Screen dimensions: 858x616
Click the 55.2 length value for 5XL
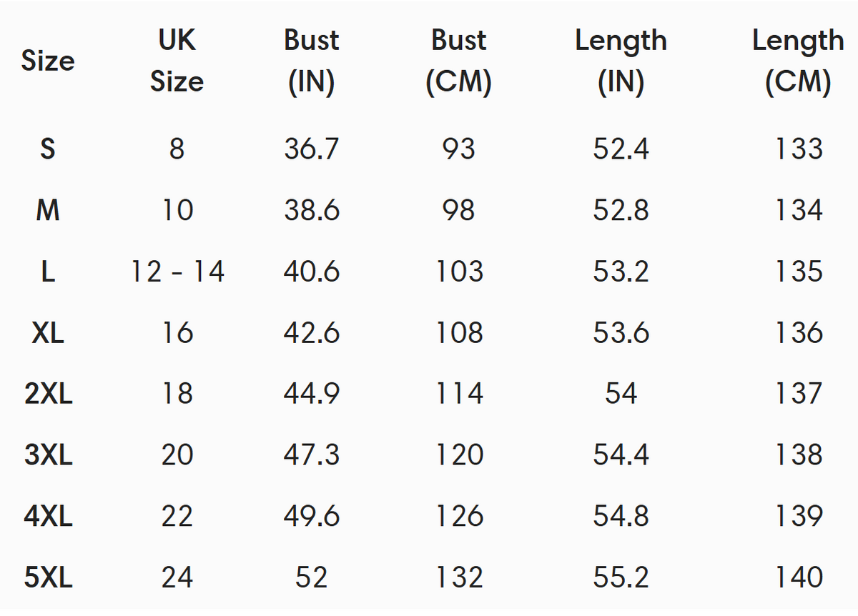click(621, 577)
